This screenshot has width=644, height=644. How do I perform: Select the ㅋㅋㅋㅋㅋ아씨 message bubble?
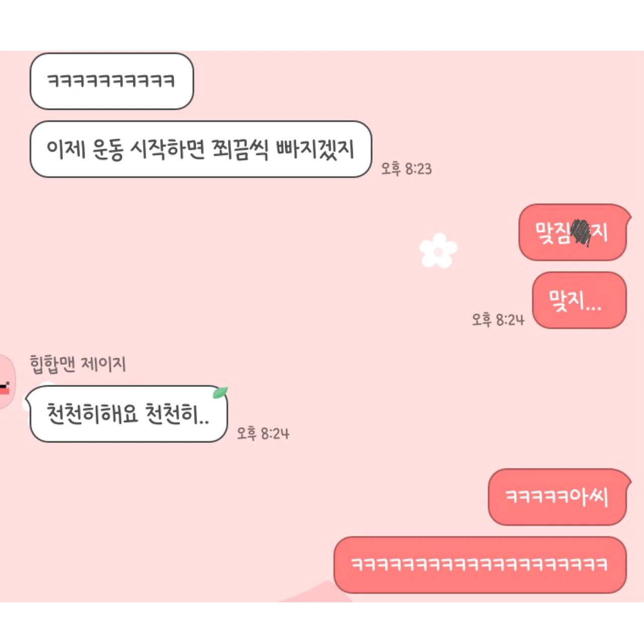pos(559,497)
